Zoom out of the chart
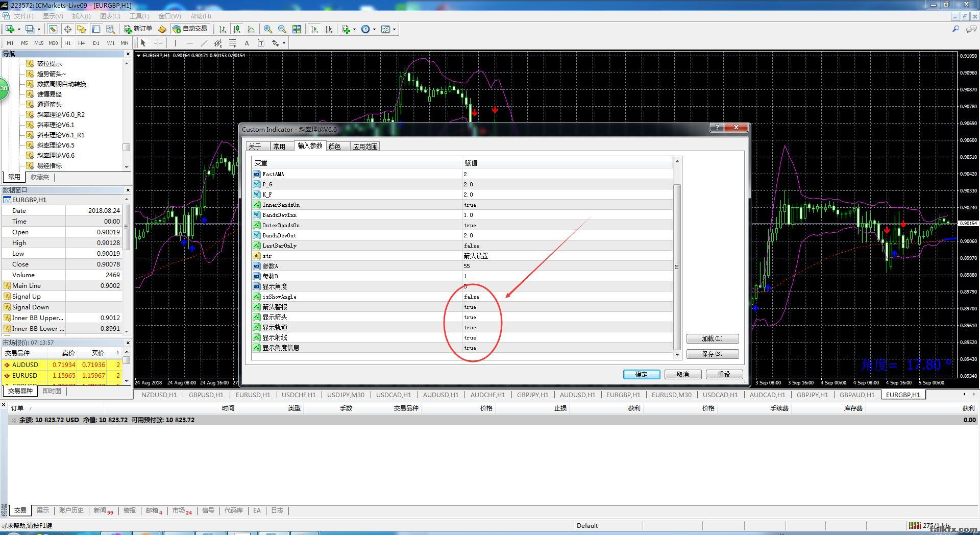980x535 pixels. coord(282,29)
